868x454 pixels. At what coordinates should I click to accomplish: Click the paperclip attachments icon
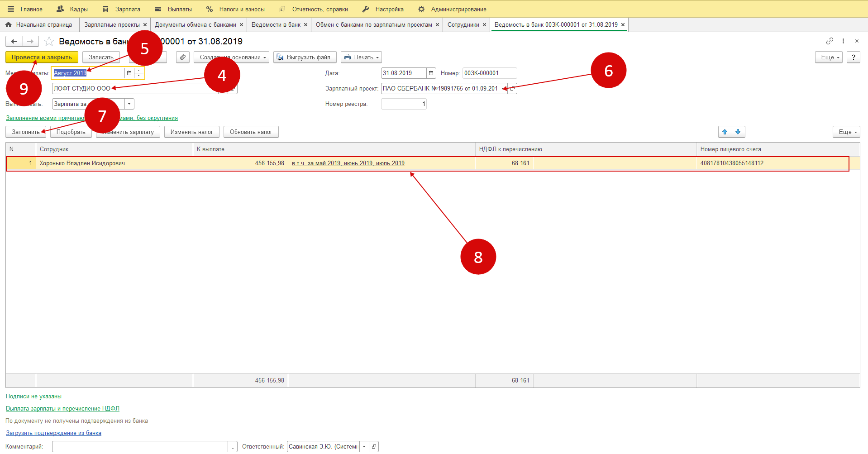(182, 57)
